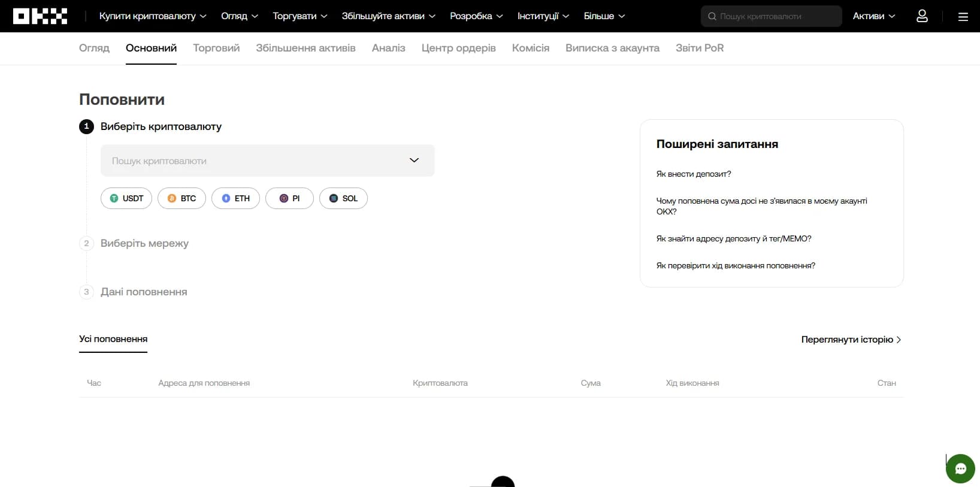Viewport: 980px width, 487px height.
Task: Expand the Купити криптовалюту menu
Action: [153, 16]
